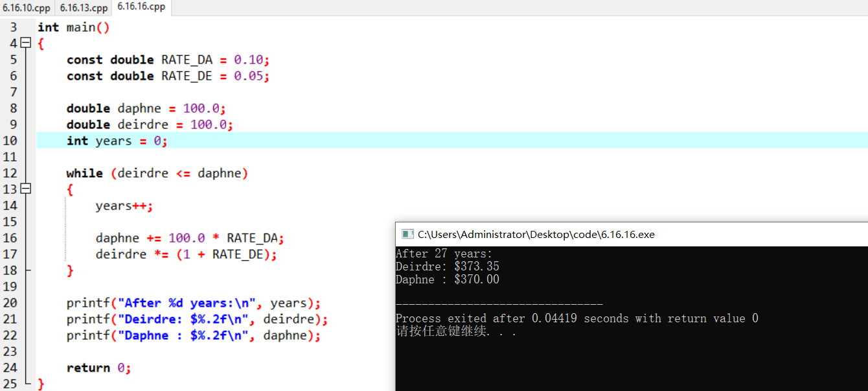Viewport: 868px width, 391px height.
Task: Click the printf 'Daphne : $%.2f' line
Action: tap(194, 335)
